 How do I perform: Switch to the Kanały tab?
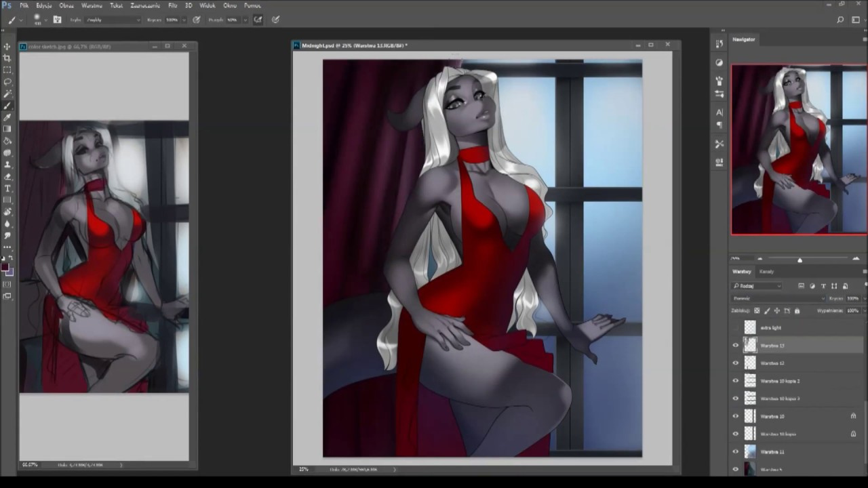pos(766,272)
